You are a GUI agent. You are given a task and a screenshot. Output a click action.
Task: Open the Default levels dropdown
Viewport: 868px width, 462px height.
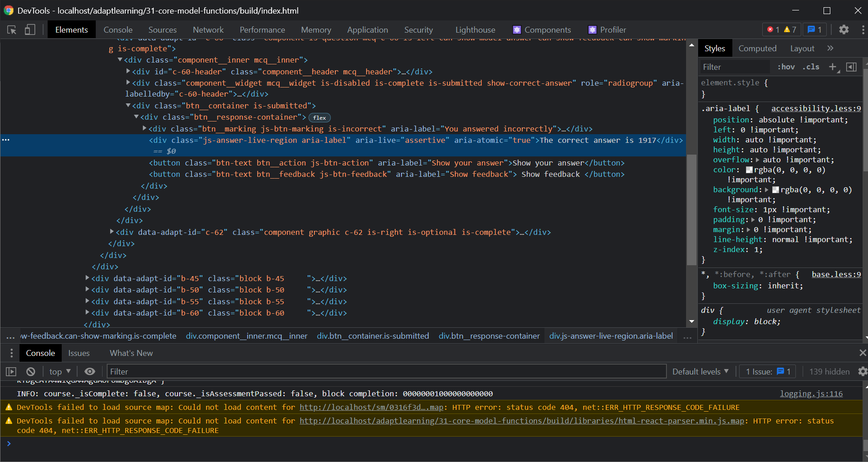[x=700, y=372]
